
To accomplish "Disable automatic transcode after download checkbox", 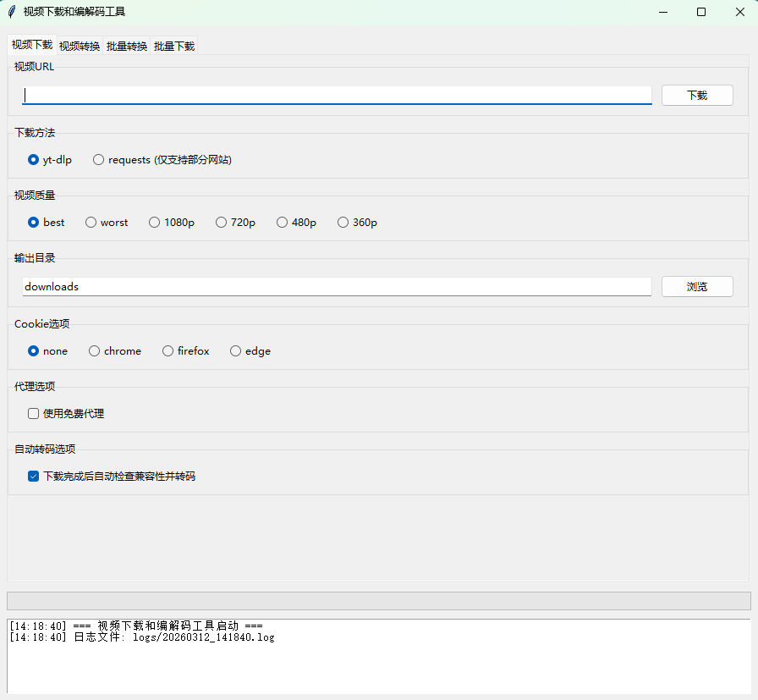I will click(33, 476).
